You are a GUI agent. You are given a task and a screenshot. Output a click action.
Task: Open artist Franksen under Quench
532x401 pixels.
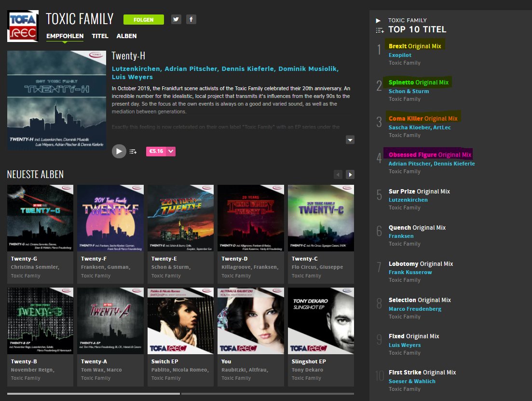click(401, 236)
